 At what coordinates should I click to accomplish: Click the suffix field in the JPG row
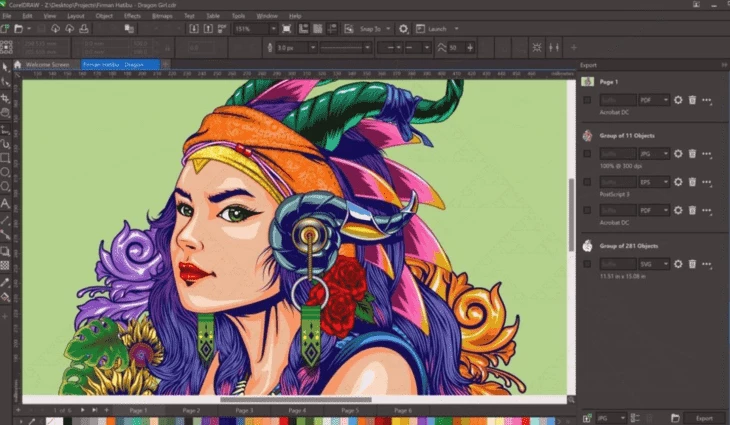[617, 154]
